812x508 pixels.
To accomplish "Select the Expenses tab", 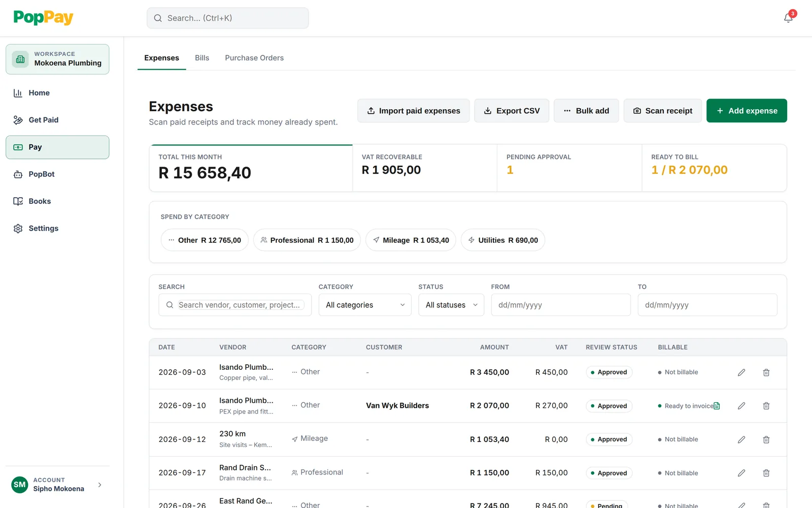I will 161,58.
